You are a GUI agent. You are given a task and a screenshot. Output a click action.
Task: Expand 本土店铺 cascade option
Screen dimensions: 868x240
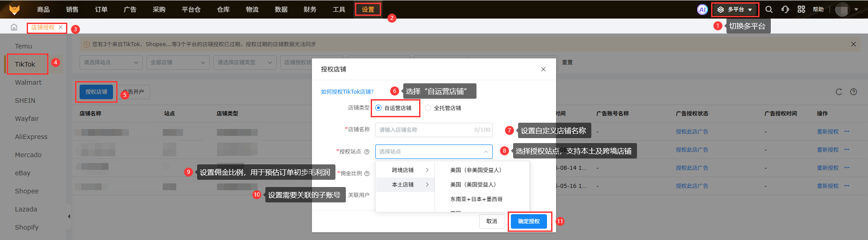[x=405, y=185]
